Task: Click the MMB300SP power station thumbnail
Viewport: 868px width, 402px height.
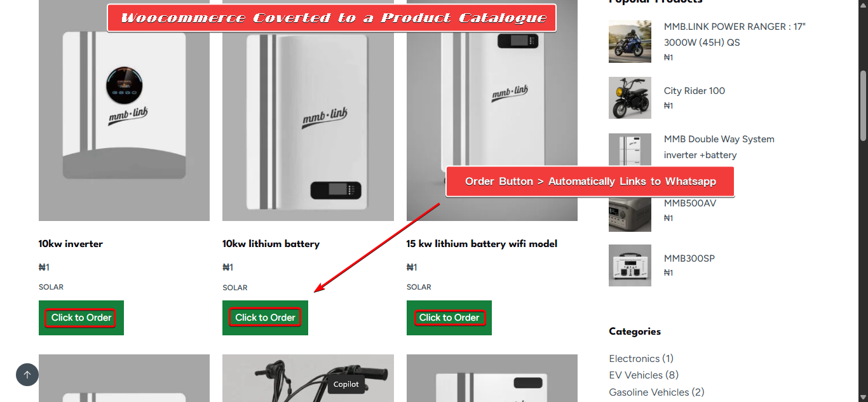Action: (630, 265)
